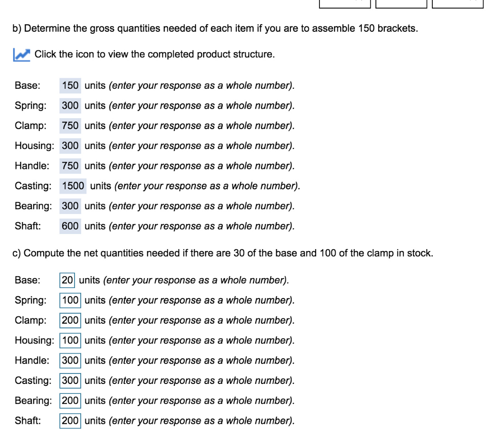Select the net Casting input box showing 300

(x=70, y=381)
